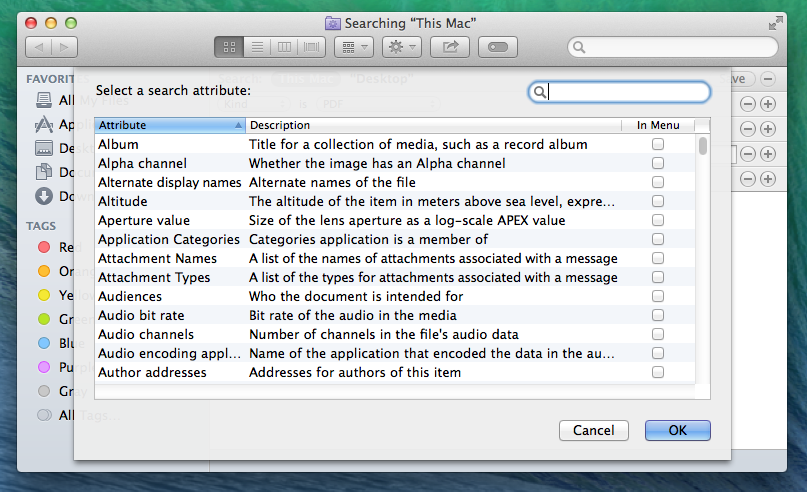Image resolution: width=807 pixels, height=492 pixels.
Task: Open the Action gear menu
Action: click(x=402, y=47)
